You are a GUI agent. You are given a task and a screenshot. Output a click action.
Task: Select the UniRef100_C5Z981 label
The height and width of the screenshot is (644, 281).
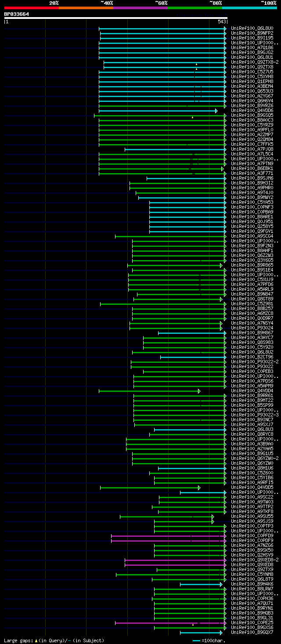point(252,304)
